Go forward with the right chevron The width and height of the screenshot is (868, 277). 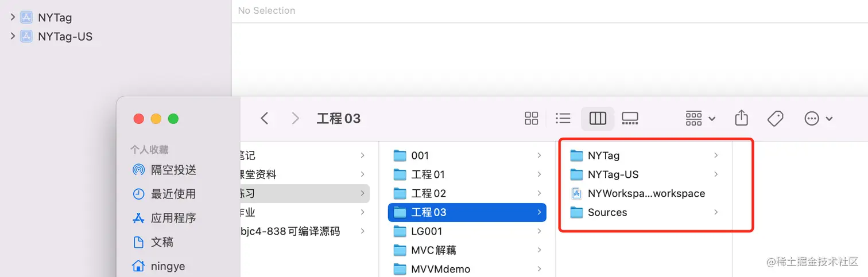(296, 119)
